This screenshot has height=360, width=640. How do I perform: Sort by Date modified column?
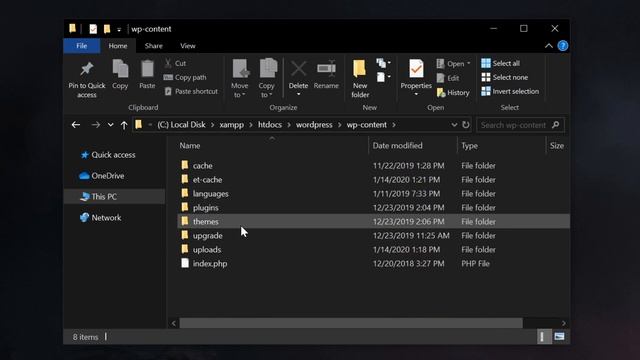(x=397, y=146)
